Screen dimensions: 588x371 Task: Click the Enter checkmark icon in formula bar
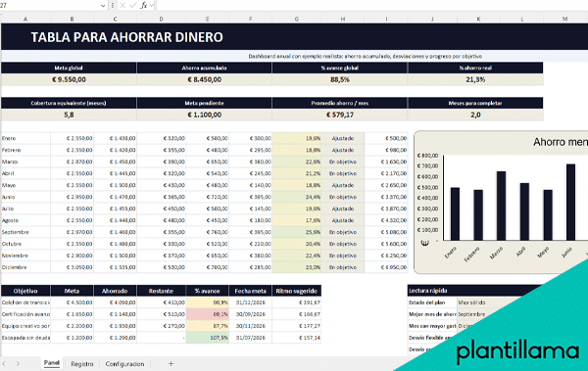[x=132, y=5]
